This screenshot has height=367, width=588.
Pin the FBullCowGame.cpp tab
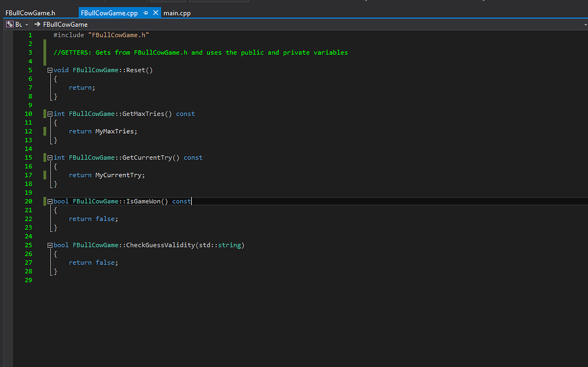[x=145, y=11]
